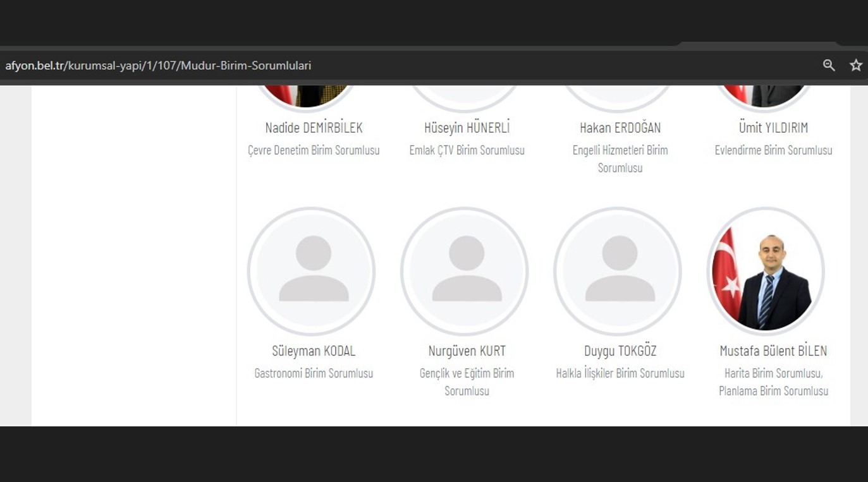
Task: Select the name Nadide DEMİRBİLEK
Action: pyautogui.click(x=314, y=128)
